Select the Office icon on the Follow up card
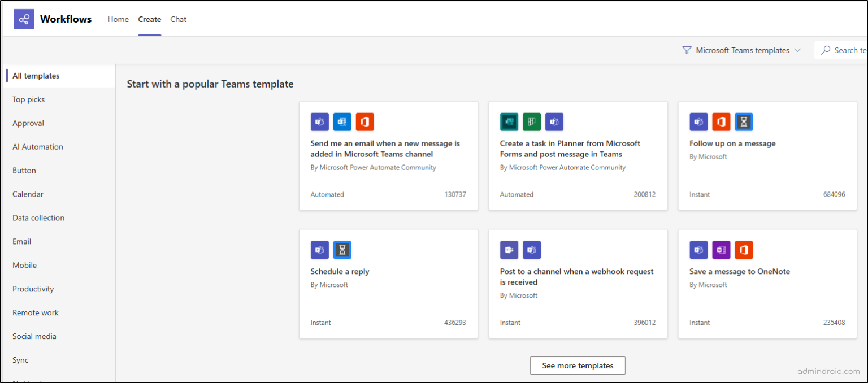This screenshot has width=868, height=383. click(721, 121)
